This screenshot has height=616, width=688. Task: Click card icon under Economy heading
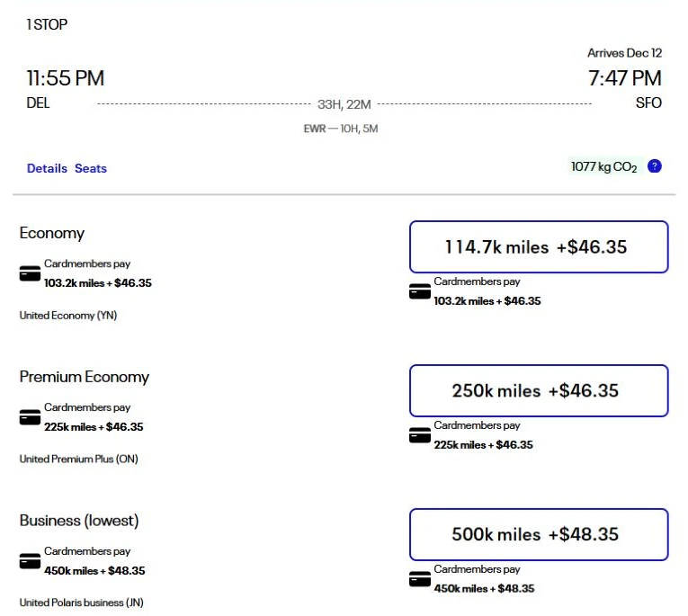(x=30, y=273)
